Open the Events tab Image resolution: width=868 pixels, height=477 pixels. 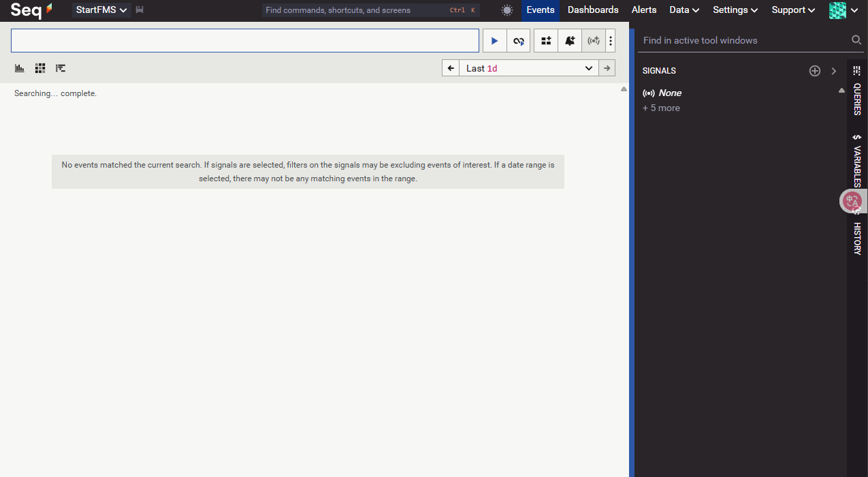(541, 10)
